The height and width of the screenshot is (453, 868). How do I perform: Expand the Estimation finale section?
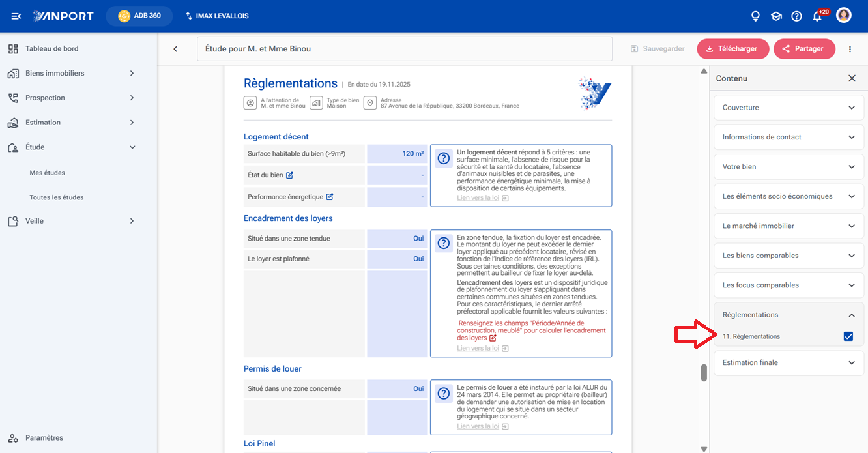pyautogui.click(x=788, y=362)
